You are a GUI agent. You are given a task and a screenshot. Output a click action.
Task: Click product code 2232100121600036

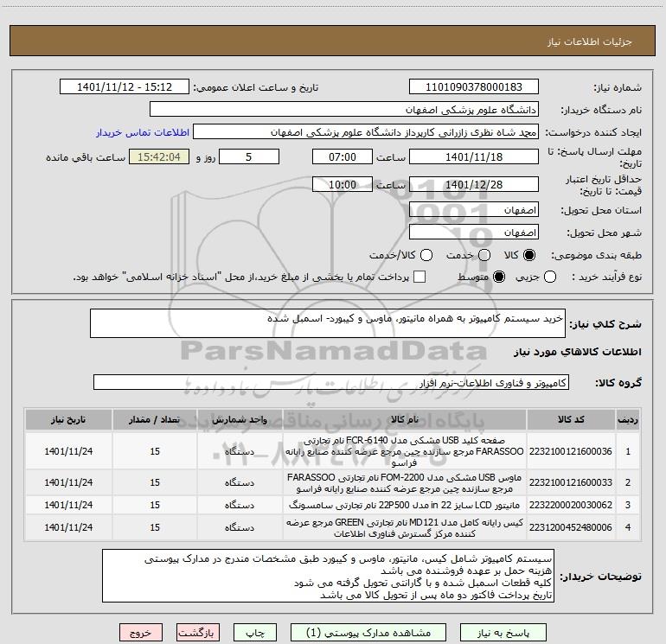tap(571, 451)
